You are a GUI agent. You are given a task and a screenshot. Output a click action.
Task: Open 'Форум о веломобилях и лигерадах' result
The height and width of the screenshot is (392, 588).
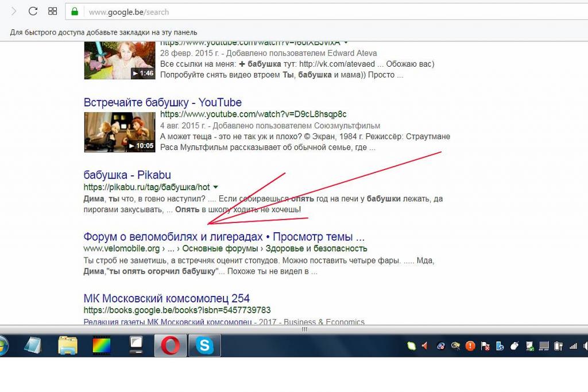tap(224, 237)
